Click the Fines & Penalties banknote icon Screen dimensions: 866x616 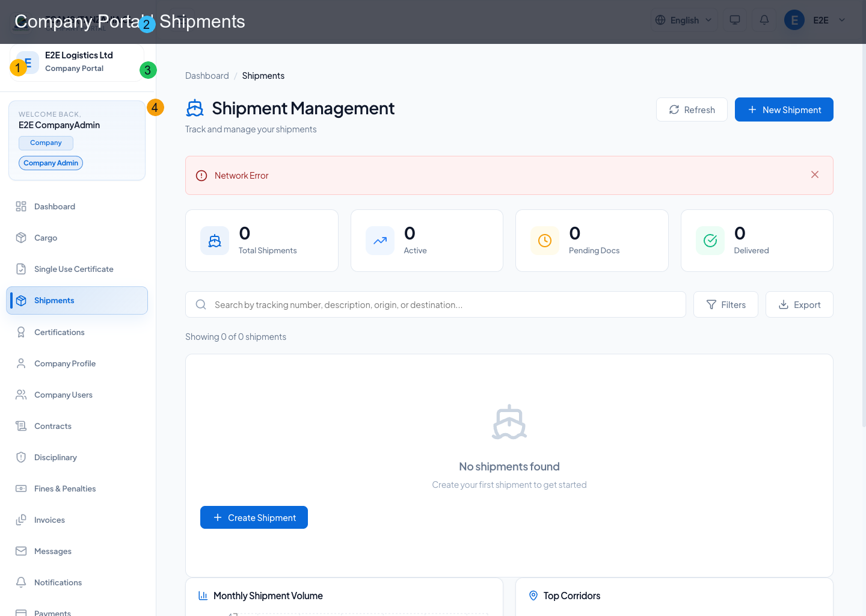tap(21, 488)
